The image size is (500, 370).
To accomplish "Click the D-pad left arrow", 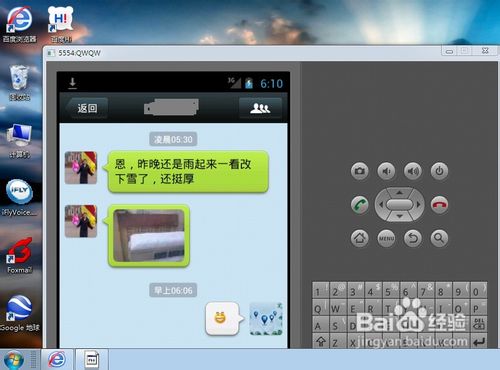I will point(381,204).
